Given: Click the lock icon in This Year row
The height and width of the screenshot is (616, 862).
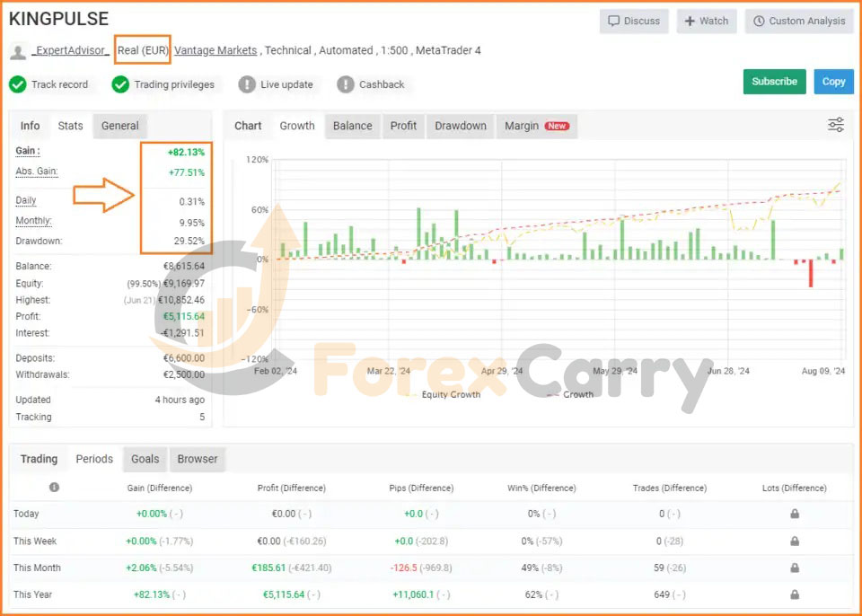Looking at the screenshot, I should [x=795, y=594].
